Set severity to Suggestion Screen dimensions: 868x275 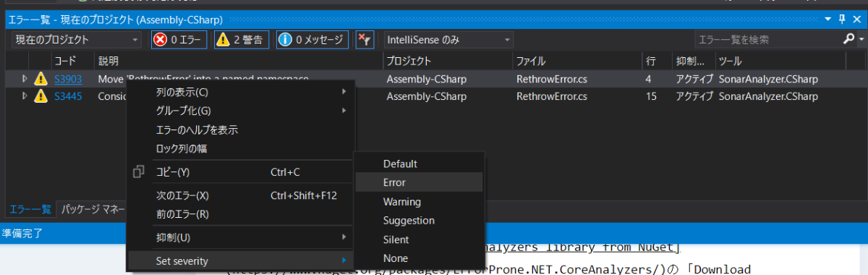click(x=419, y=220)
